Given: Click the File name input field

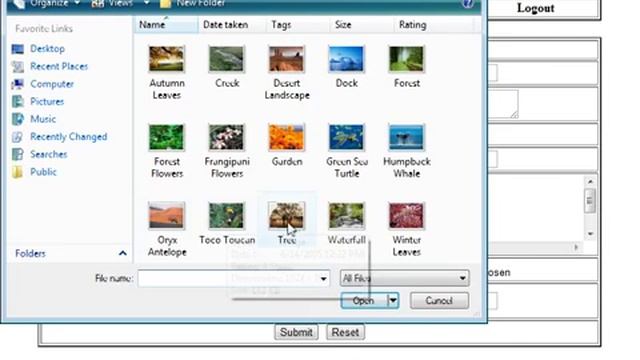Looking at the screenshot, I should 228,278.
